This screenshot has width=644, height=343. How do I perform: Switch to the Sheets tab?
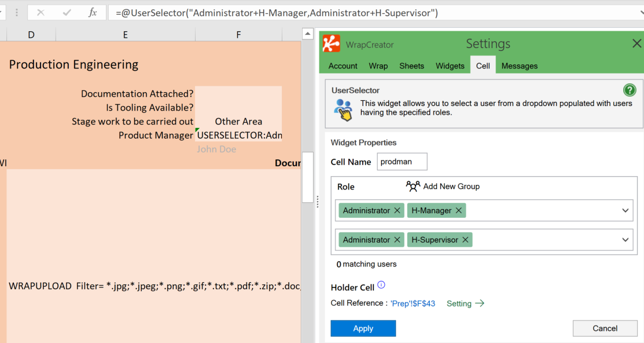pyautogui.click(x=411, y=65)
